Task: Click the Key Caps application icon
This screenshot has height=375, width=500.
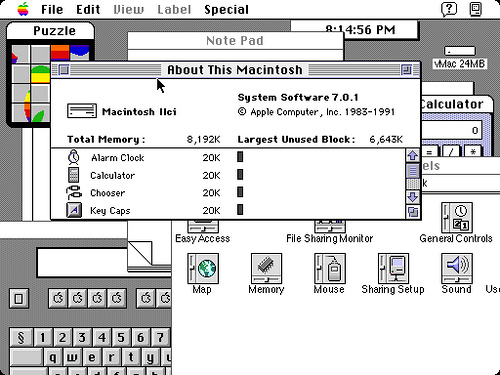Action: (x=74, y=210)
